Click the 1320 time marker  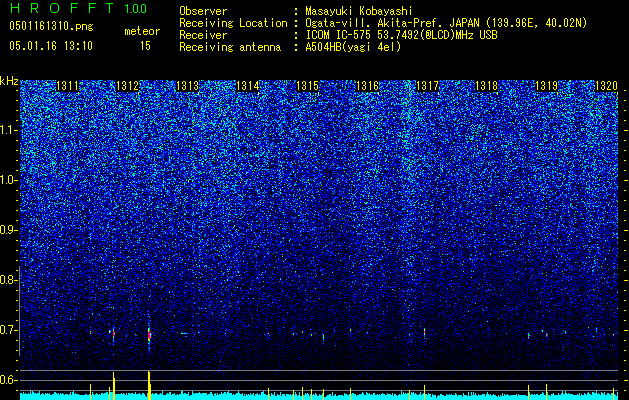pos(607,86)
